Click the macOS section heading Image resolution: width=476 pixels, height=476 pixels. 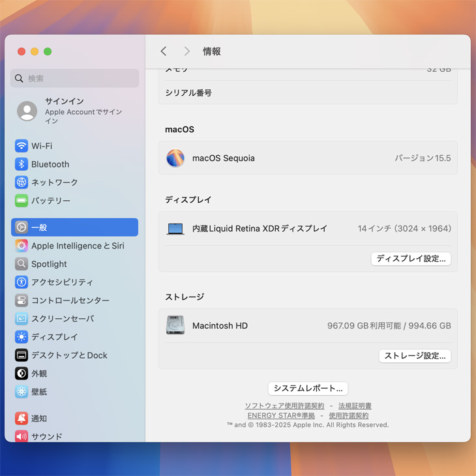click(x=179, y=129)
